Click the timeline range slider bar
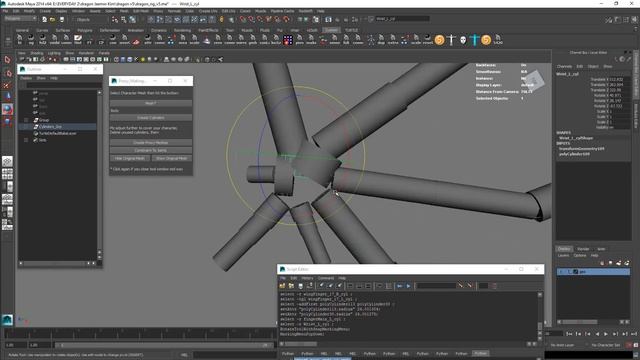This screenshot has width=640, height=360. 163,345
